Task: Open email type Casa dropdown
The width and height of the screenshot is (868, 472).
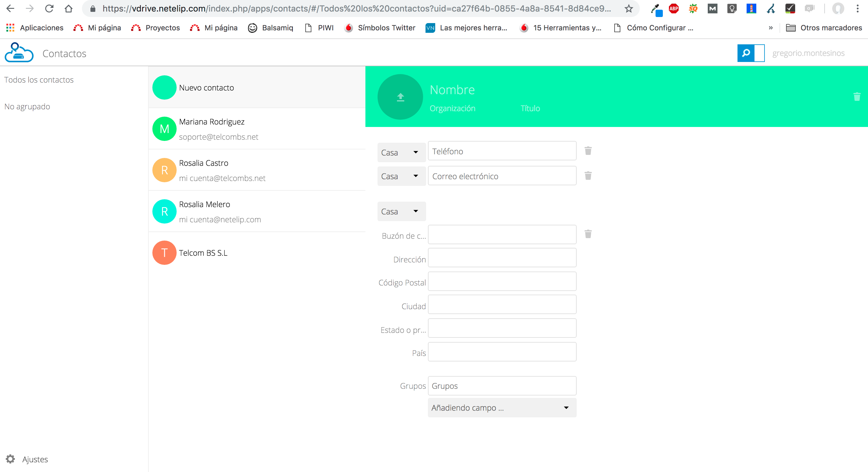Action: tap(401, 176)
